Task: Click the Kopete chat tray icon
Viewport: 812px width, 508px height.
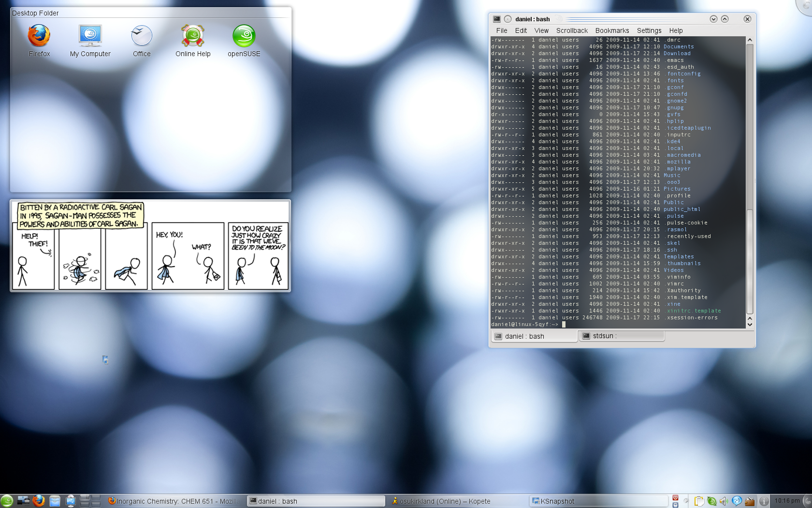Action: tap(737, 501)
